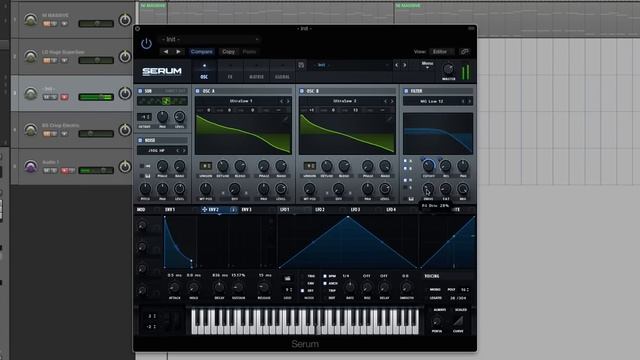Toggle the SUB oscillator enable switch
This screenshot has width=640, height=360.
[140, 91]
